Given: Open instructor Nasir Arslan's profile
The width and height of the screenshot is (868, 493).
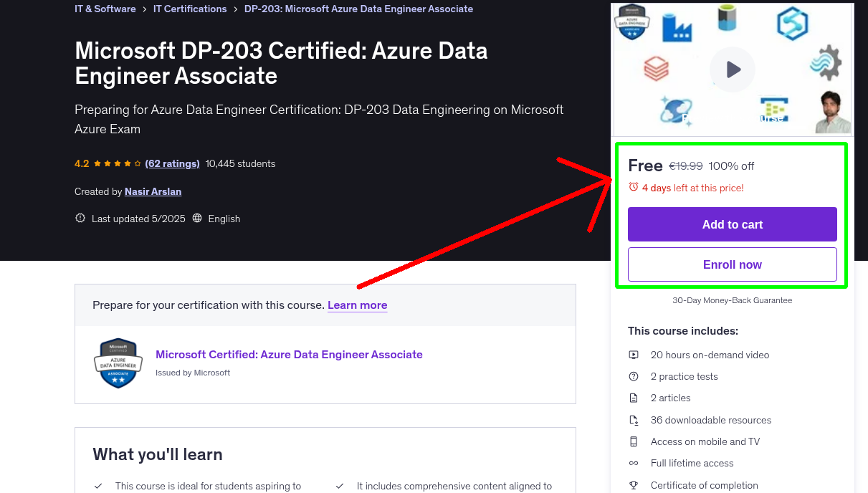Looking at the screenshot, I should (x=153, y=191).
